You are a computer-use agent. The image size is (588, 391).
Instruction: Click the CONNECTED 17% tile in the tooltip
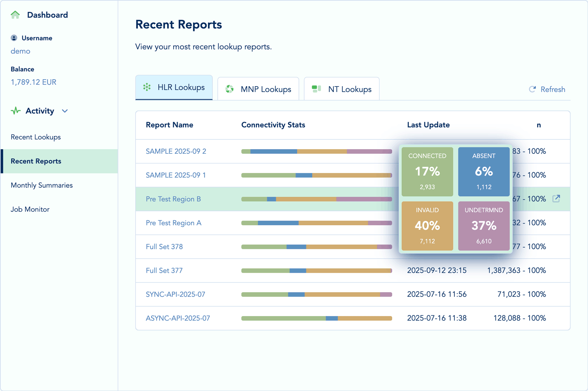(427, 171)
